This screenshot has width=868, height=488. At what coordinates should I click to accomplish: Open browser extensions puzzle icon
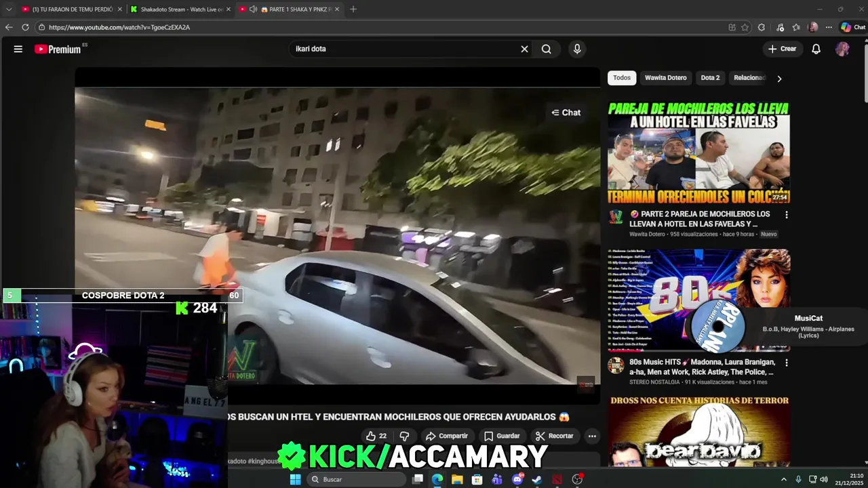point(762,27)
